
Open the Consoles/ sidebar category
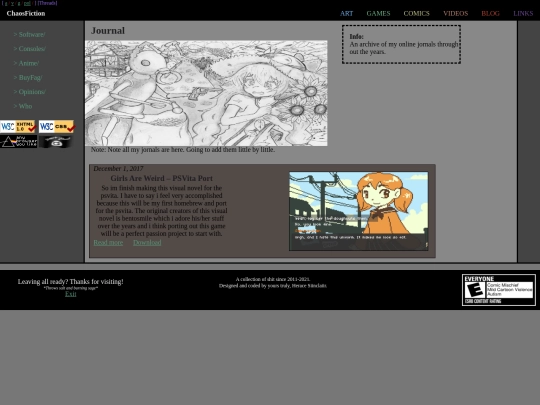(x=30, y=49)
